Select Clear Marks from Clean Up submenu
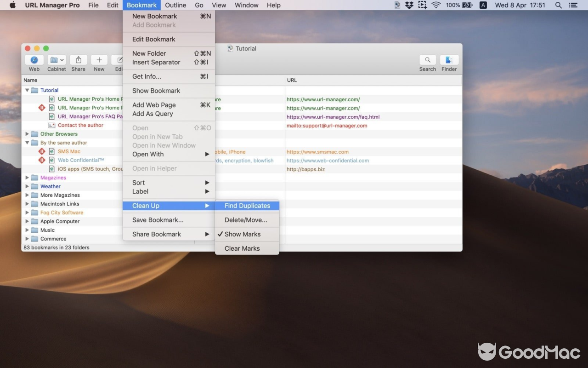 pyautogui.click(x=242, y=248)
